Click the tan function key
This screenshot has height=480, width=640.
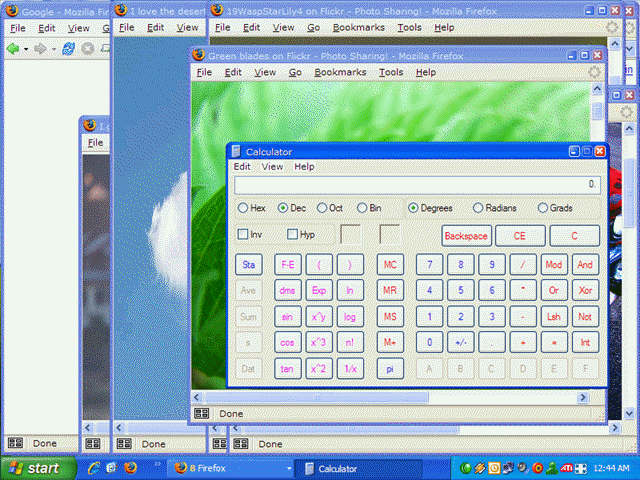[287, 369]
